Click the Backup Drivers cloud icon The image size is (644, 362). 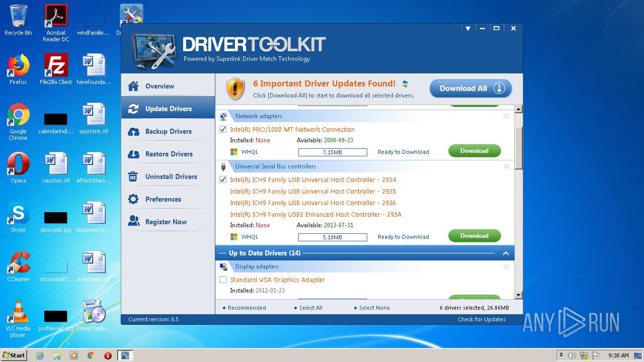coord(133,131)
